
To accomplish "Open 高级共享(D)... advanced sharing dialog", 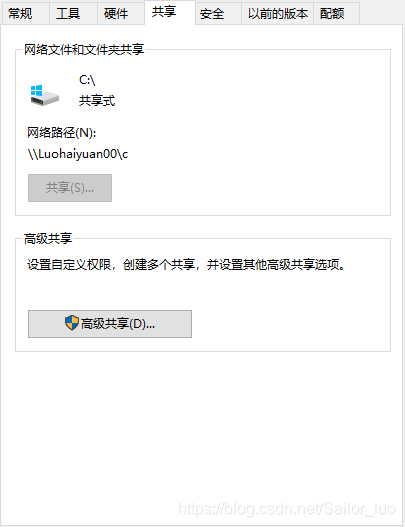I will point(110,324).
